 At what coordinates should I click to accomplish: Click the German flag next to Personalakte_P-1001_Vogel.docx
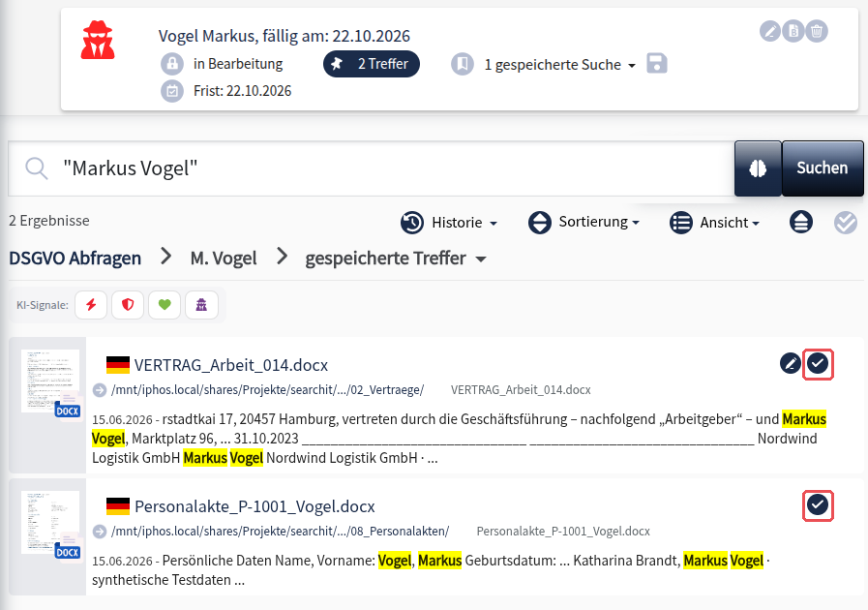118,506
